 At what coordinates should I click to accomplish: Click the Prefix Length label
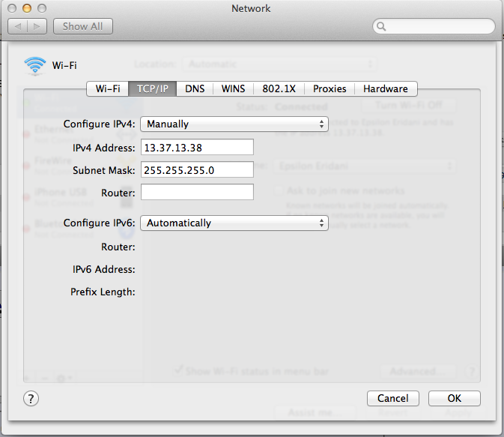pyautogui.click(x=103, y=292)
